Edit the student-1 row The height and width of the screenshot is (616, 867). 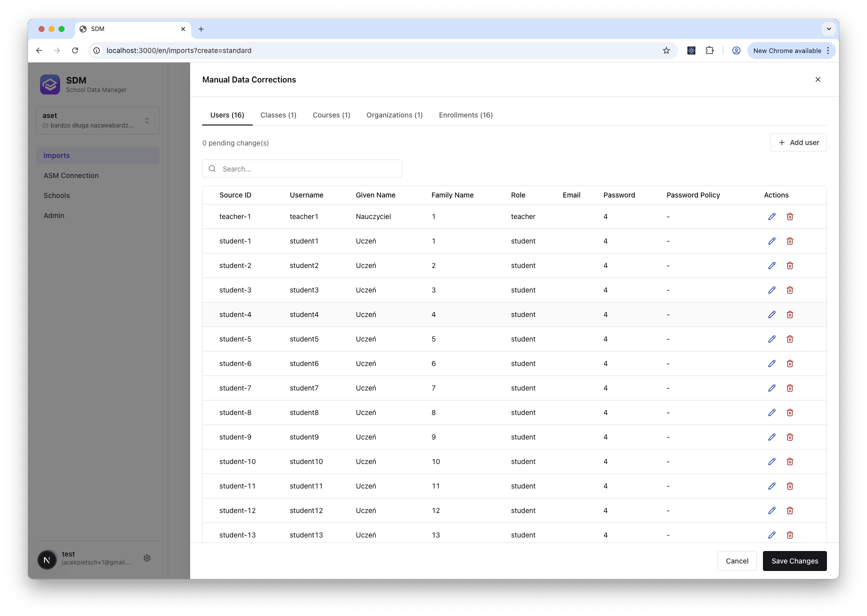pos(772,241)
